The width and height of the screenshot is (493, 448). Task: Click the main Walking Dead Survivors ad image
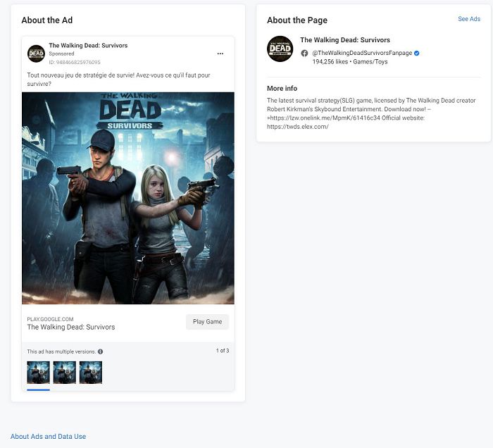128,198
